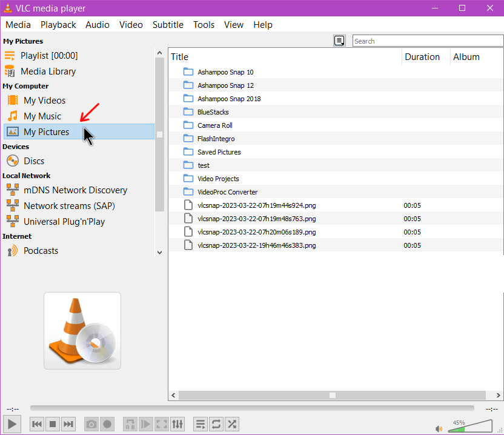
Task: Click the A-B loop button
Action: 130,424
